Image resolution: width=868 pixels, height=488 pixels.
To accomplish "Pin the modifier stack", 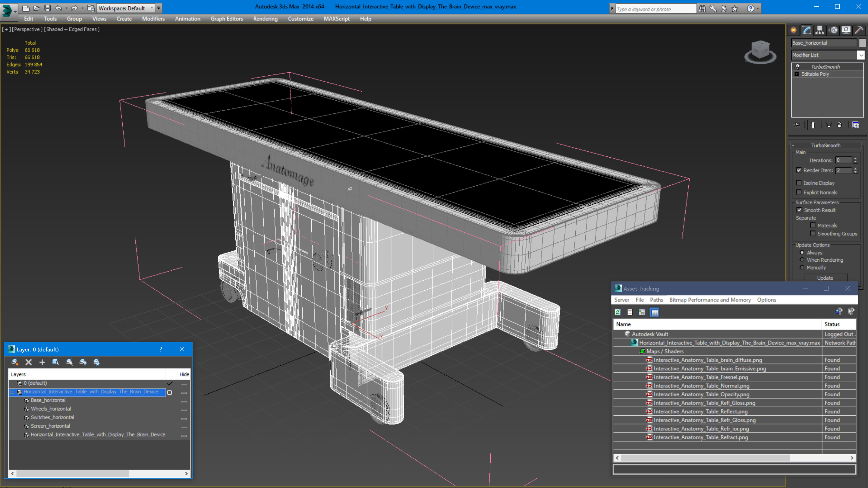I will point(797,125).
